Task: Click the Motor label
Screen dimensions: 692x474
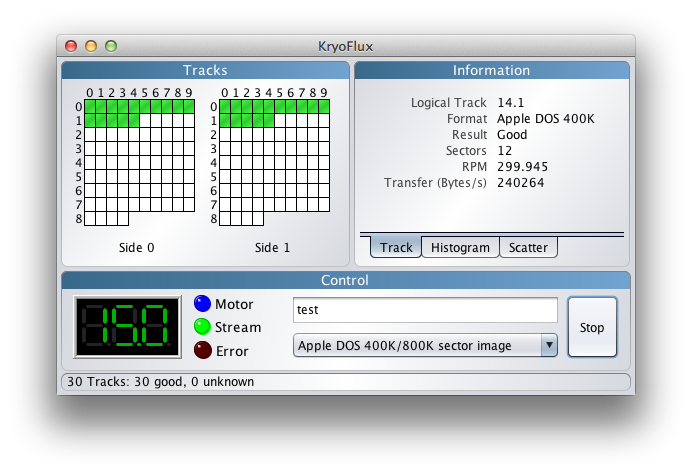Action: [234, 304]
